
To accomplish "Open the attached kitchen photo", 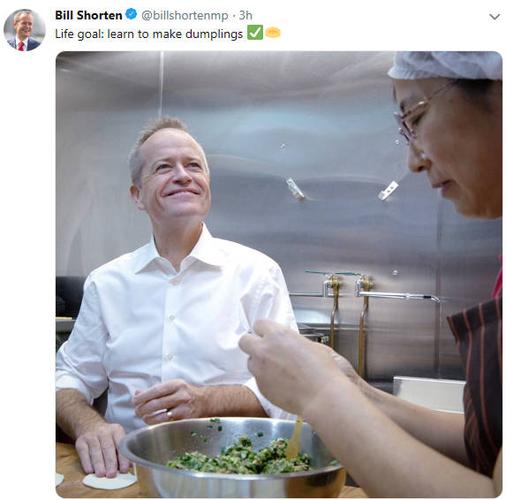I will coord(279,274).
